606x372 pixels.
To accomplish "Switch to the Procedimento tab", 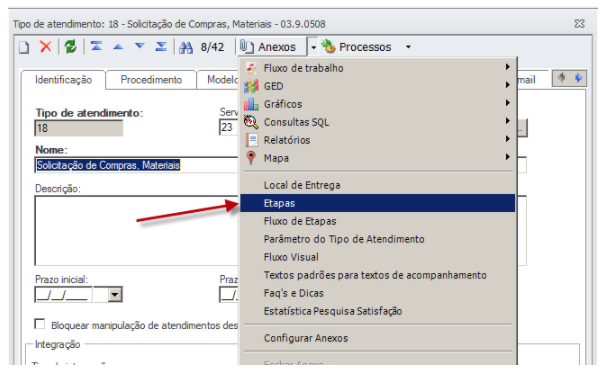I will tap(151, 80).
